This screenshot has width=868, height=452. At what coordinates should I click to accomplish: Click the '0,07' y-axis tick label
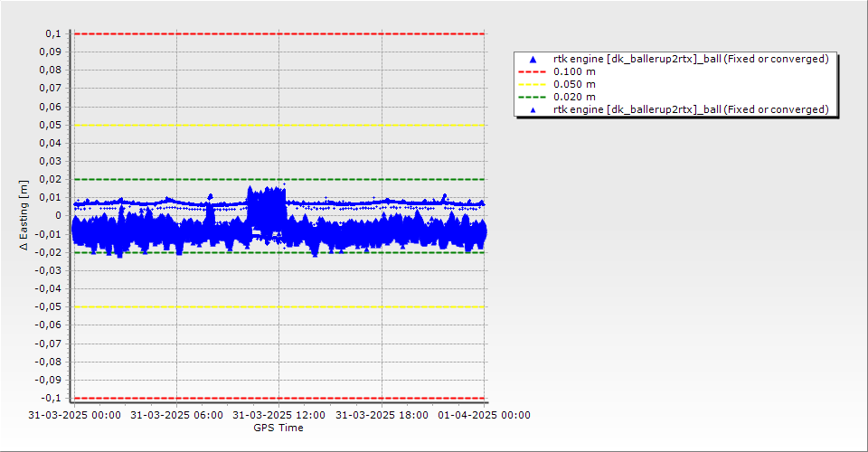click(51, 89)
